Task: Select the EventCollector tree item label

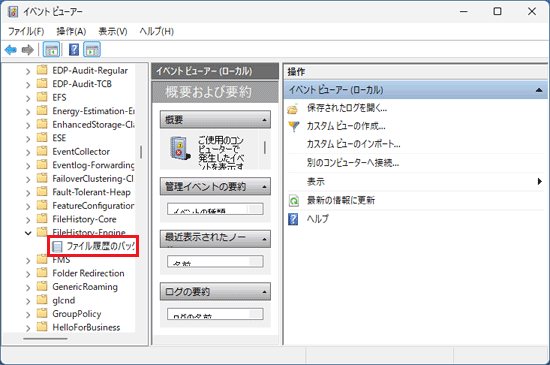Action: pos(81,152)
